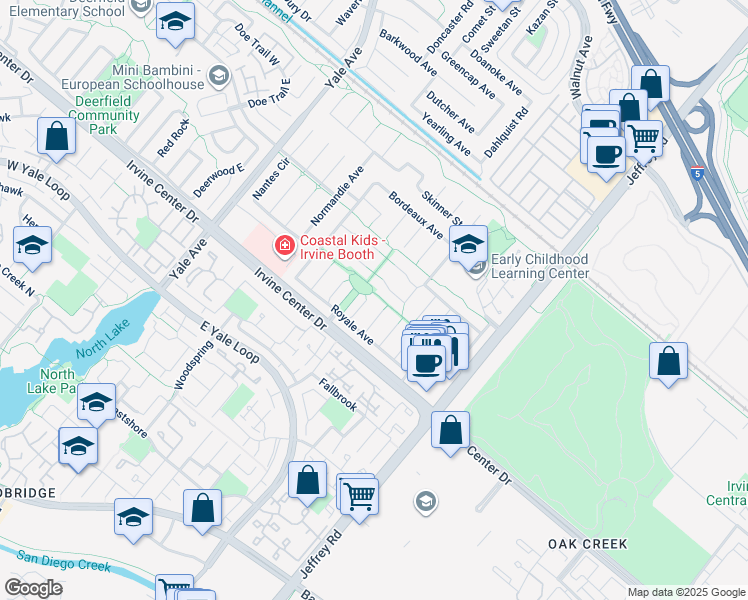Select the topmost shopping bag marker near the I-5 freeway
The width and height of the screenshot is (748, 600).
(x=651, y=85)
